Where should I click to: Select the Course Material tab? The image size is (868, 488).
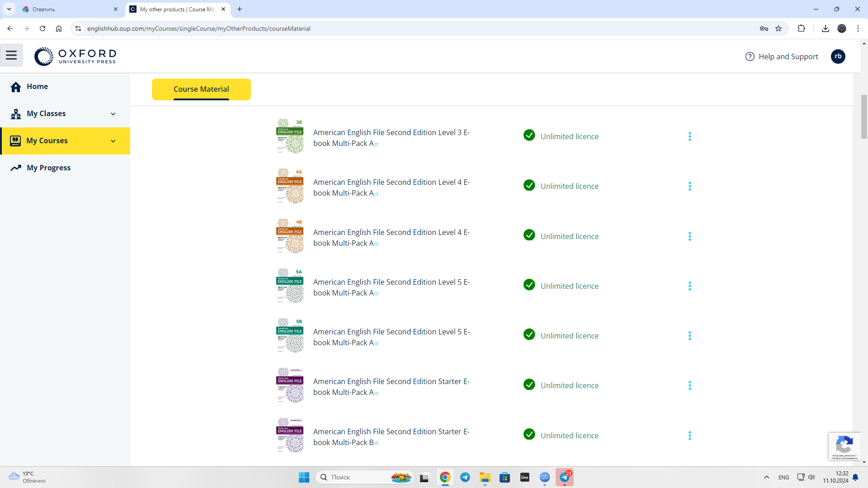click(x=201, y=89)
